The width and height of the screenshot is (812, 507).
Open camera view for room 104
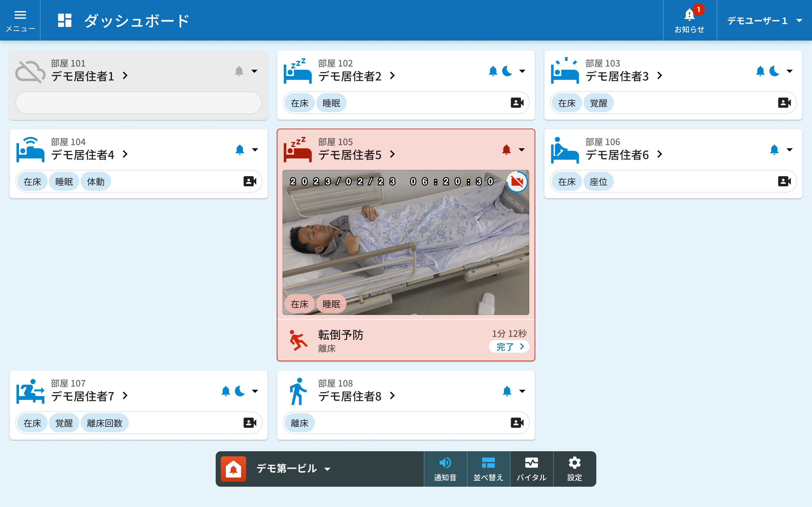click(x=250, y=181)
